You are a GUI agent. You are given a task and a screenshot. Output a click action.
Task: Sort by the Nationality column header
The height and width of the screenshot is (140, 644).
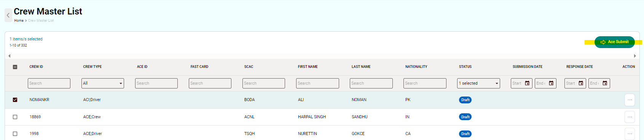[x=416, y=67]
